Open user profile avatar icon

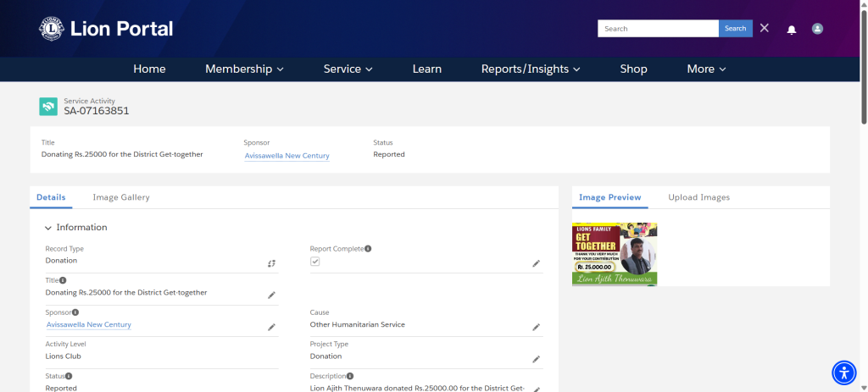pyautogui.click(x=818, y=29)
